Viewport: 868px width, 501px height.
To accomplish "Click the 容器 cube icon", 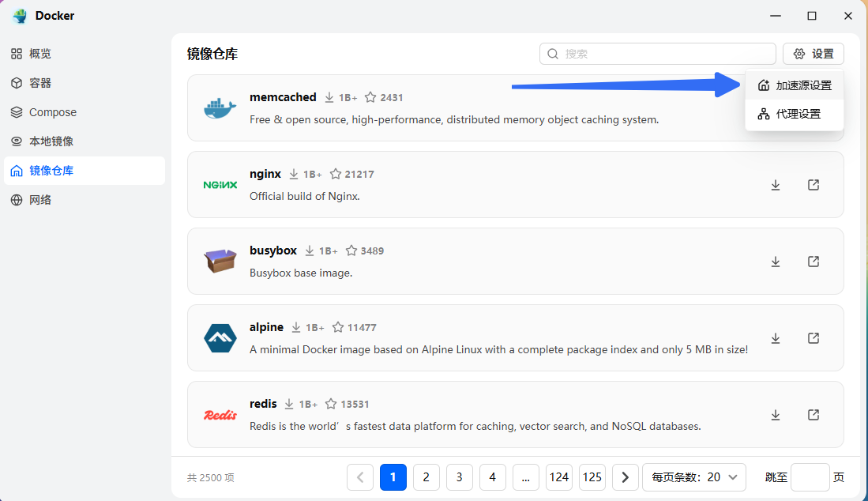I will (x=17, y=83).
